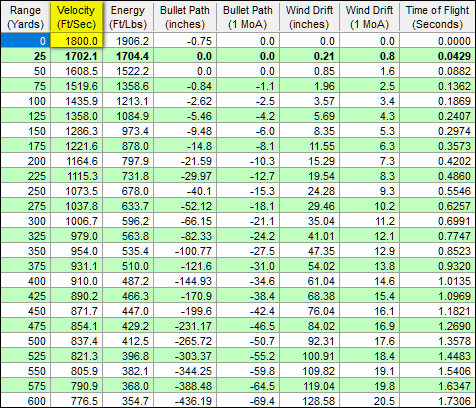Click time of flight value 1.0135

[x=438, y=281]
